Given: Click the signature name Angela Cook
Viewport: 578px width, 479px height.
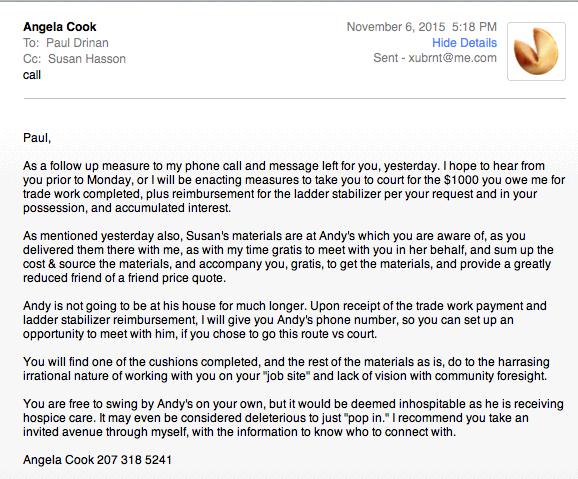Looking at the screenshot, I should pyautogui.click(x=58, y=460).
